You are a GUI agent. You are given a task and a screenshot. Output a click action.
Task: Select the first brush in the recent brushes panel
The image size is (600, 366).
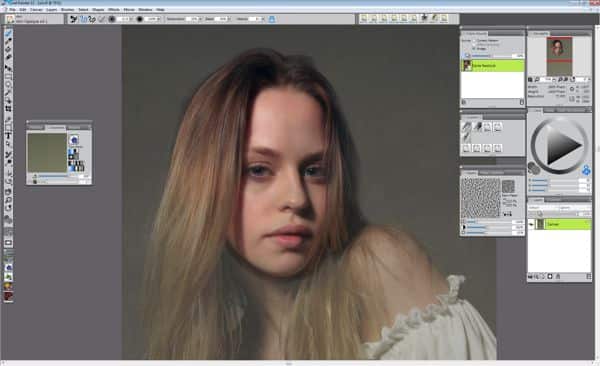click(x=466, y=127)
